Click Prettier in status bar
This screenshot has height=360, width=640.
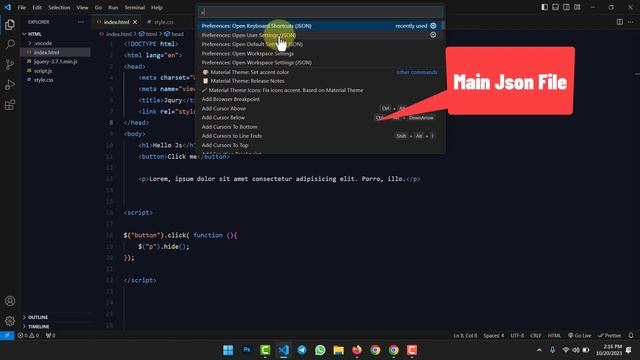(609, 336)
